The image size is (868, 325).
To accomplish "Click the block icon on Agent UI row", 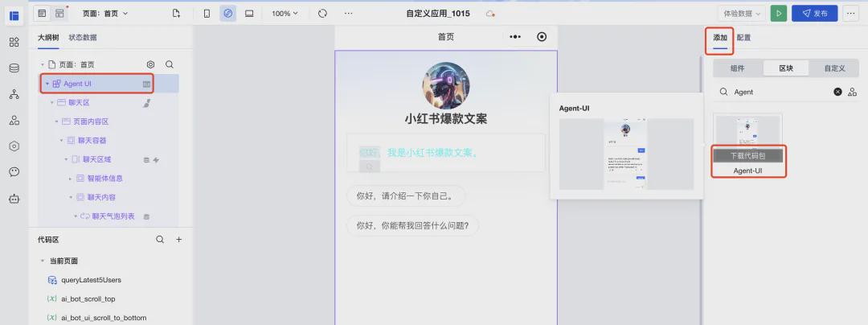I will (147, 84).
